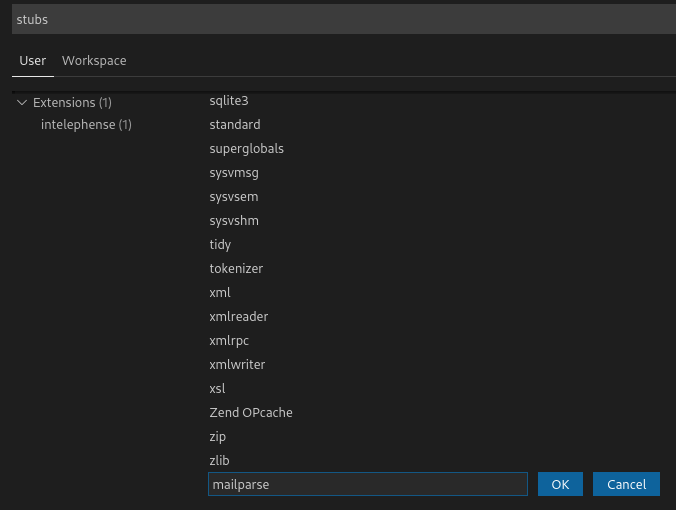Select the standard stub entry

[x=235, y=125]
